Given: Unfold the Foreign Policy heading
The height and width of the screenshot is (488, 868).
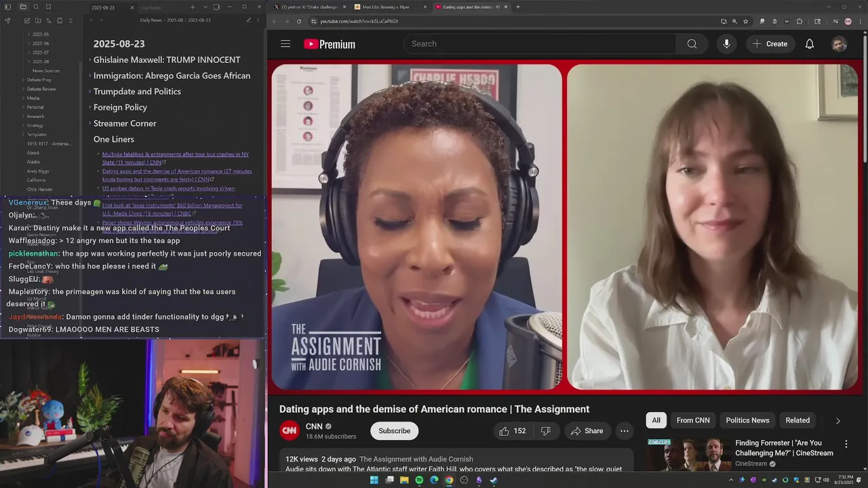Looking at the screenshot, I should [x=90, y=107].
